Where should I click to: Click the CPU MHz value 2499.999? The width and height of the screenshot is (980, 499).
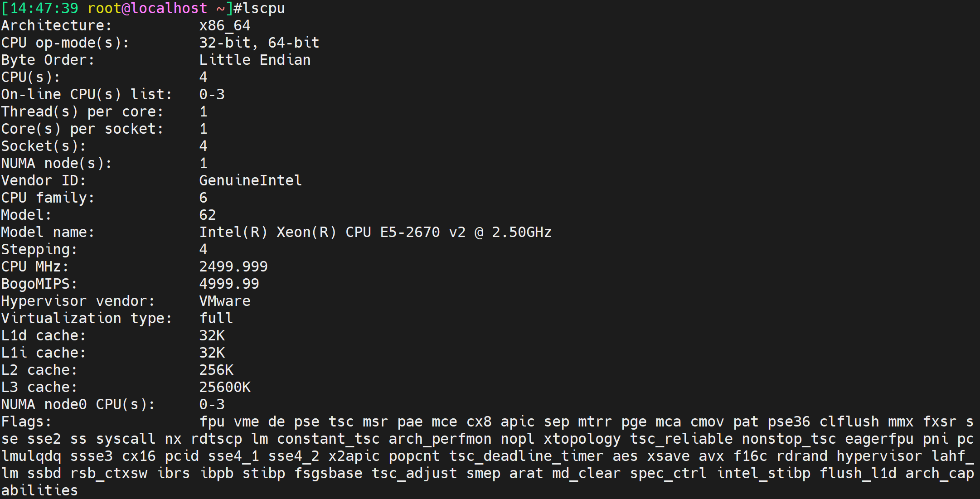pos(233,267)
